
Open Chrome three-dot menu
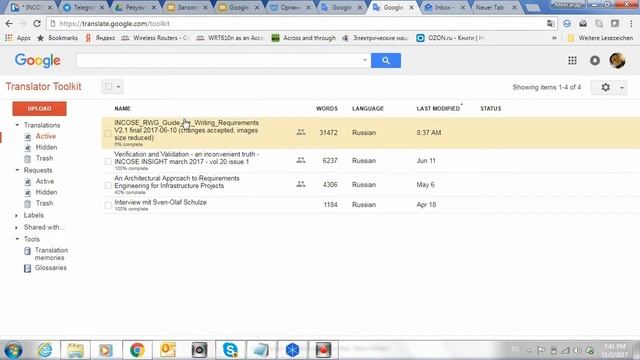pyautogui.click(x=631, y=24)
